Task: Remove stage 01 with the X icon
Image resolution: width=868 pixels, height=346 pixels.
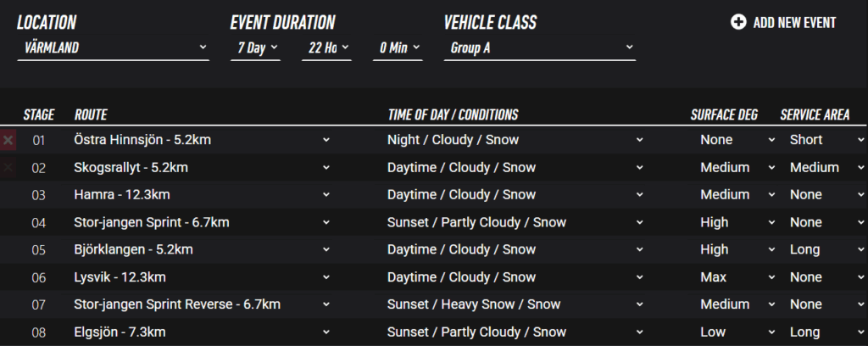Action: click(x=8, y=140)
